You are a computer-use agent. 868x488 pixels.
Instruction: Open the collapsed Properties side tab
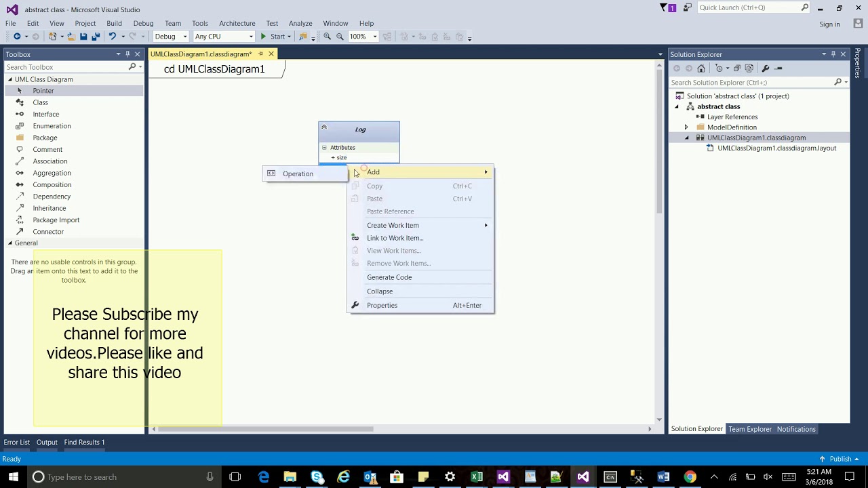[x=858, y=62]
